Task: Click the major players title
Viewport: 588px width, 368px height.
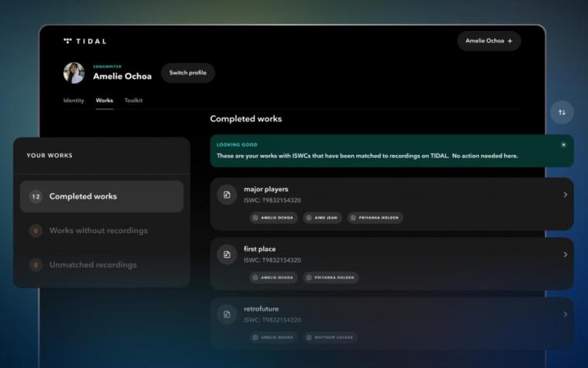Action: pos(266,189)
